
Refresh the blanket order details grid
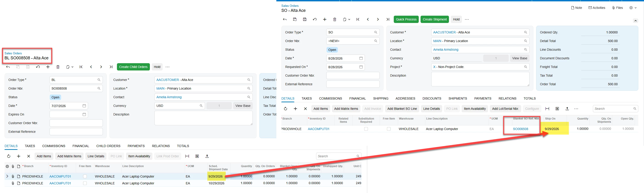(9, 156)
